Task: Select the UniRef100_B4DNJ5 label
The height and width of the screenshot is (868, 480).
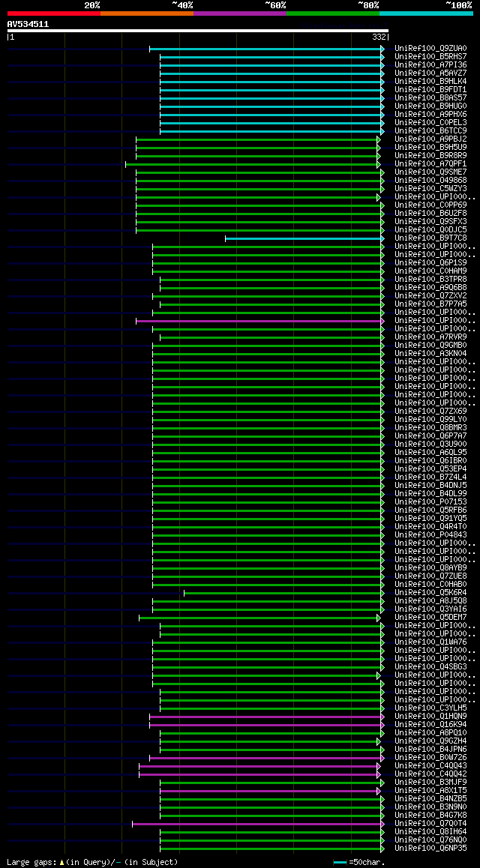Action: pyautogui.click(x=430, y=486)
